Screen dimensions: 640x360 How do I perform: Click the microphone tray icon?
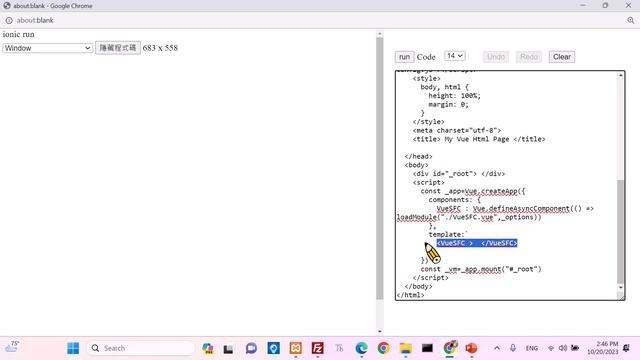coord(513,348)
